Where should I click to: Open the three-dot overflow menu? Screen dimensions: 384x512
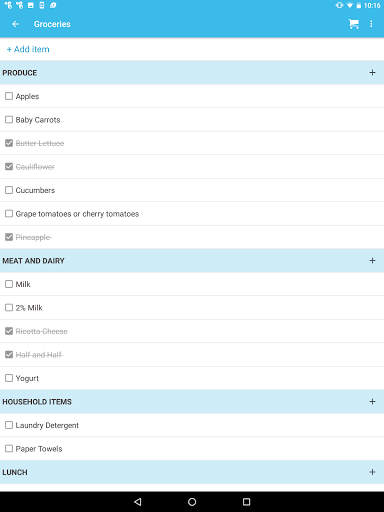(371, 24)
